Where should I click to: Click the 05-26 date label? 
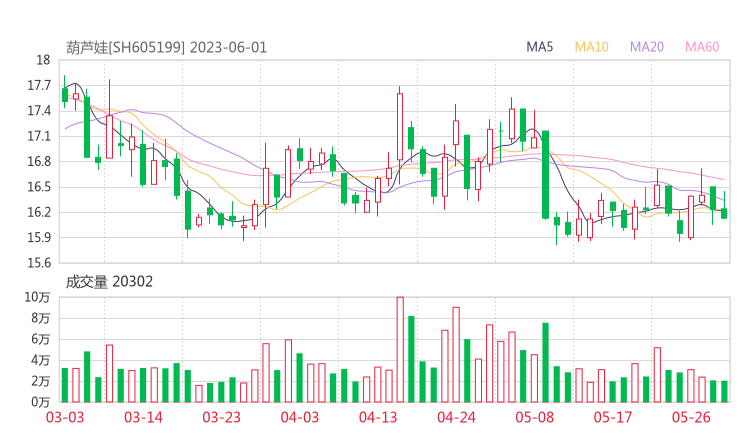click(691, 417)
